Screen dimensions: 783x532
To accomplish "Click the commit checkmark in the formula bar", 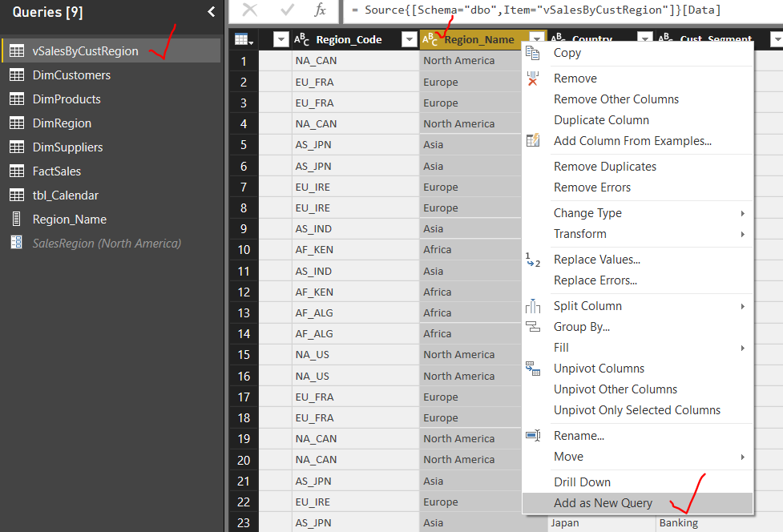I will click(285, 10).
